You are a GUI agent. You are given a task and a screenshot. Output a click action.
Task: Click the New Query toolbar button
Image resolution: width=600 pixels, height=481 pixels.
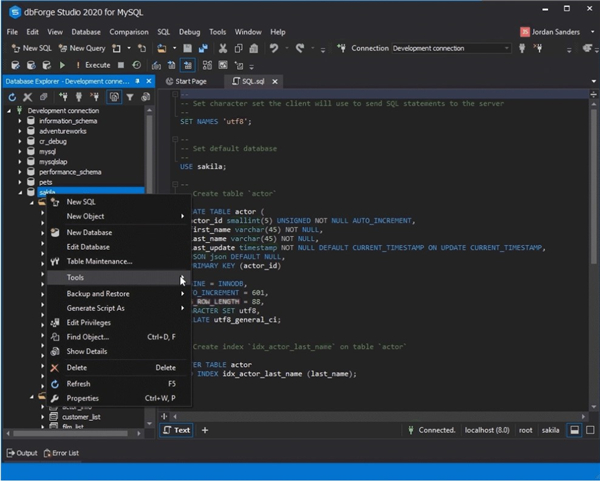tap(82, 48)
